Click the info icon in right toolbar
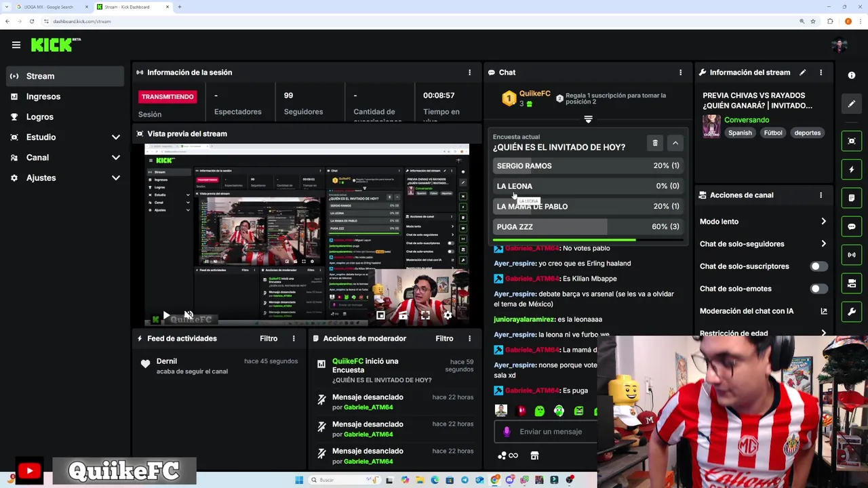The image size is (868, 488). (x=852, y=75)
